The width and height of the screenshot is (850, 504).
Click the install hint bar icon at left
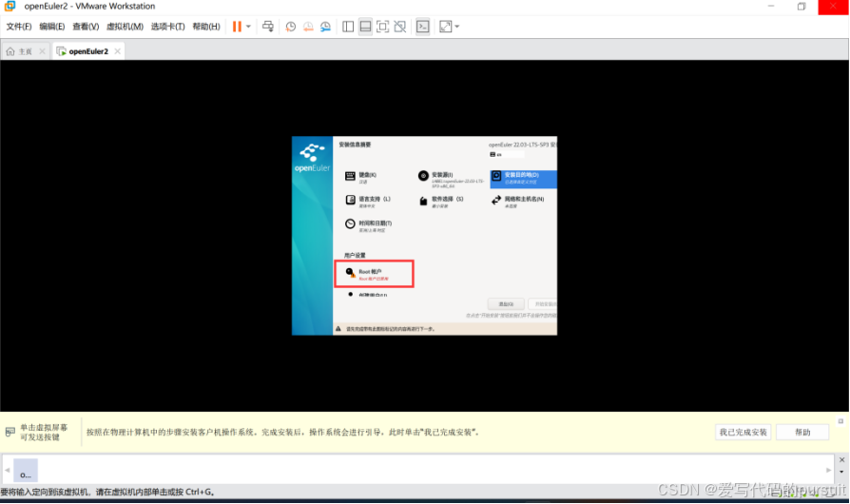pyautogui.click(x=10, y=432)
